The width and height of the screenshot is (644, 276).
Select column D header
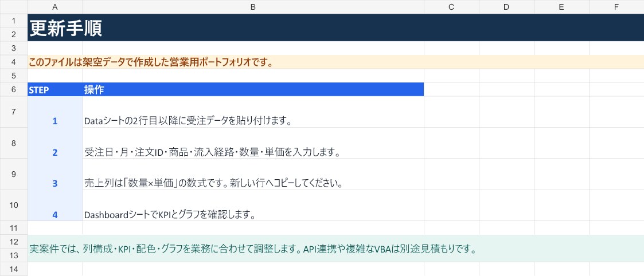point(506,7)
